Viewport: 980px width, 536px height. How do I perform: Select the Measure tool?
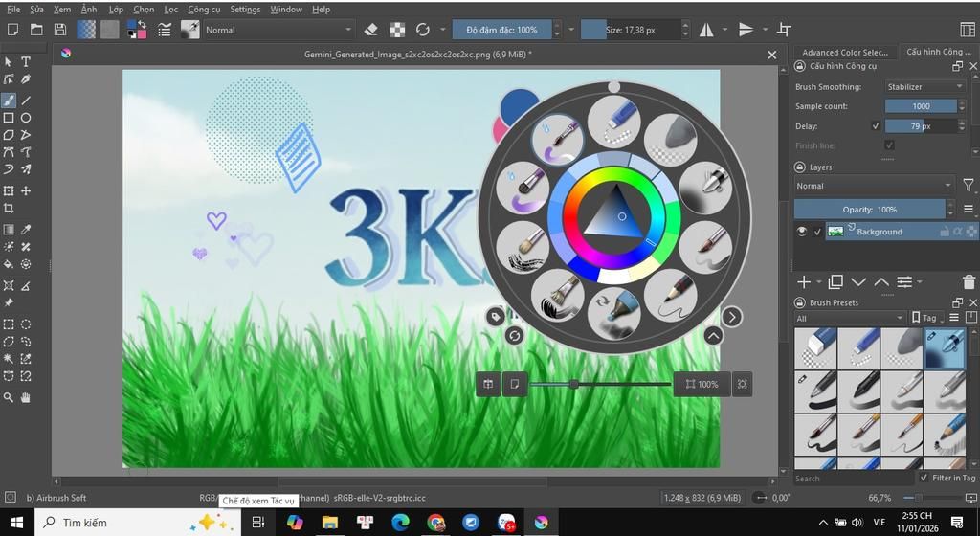pos(26,285)
